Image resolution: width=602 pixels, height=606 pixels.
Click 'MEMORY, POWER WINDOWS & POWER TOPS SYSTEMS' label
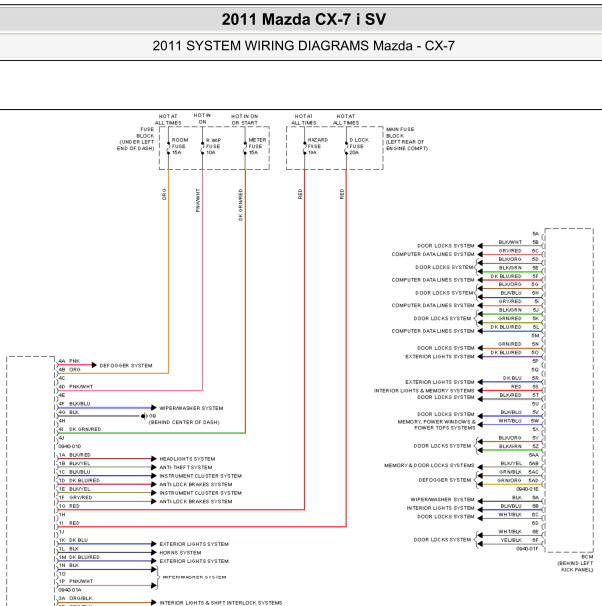click(x=437, y=425)
